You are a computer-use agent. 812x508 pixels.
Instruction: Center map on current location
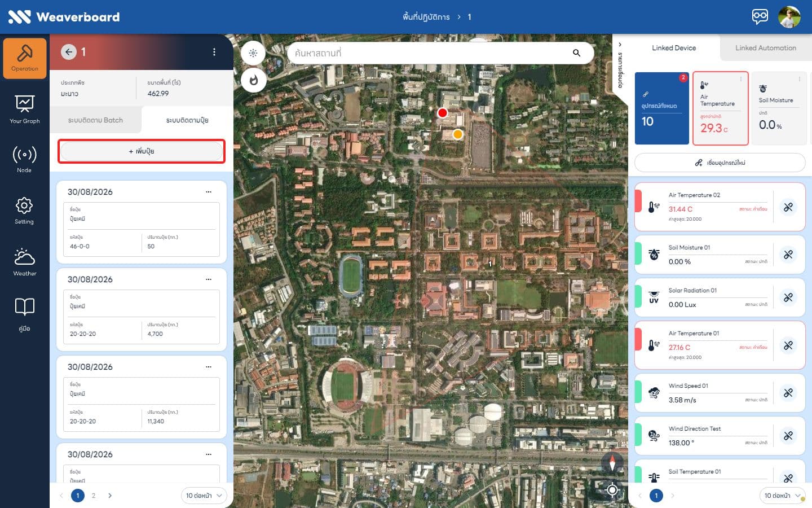pyautogui.click(x=612, y=490)
